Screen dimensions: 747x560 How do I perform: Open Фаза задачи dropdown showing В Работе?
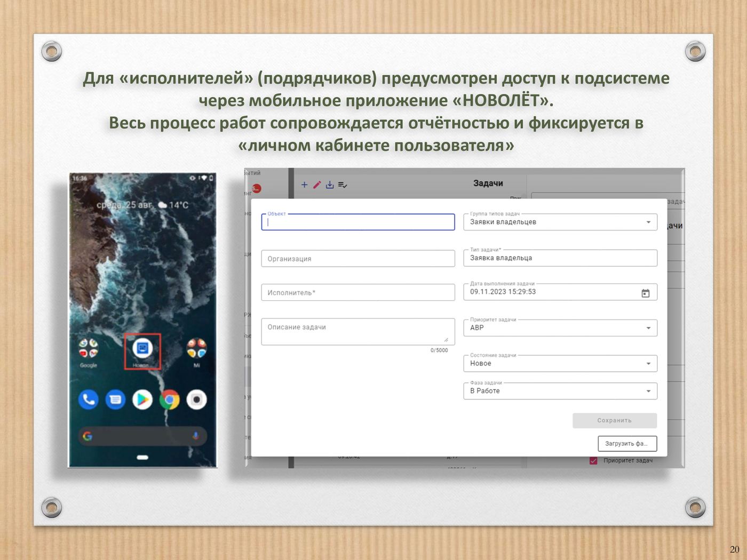pos(560,391)
